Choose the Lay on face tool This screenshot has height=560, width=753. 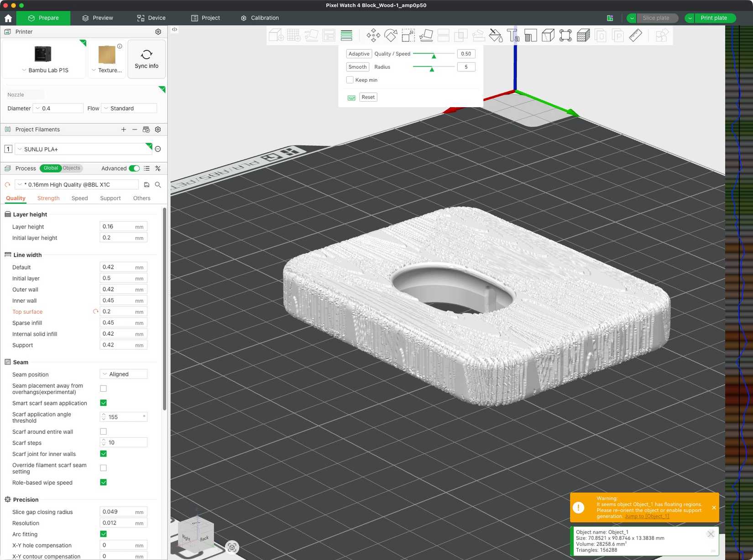pos(426,35)
